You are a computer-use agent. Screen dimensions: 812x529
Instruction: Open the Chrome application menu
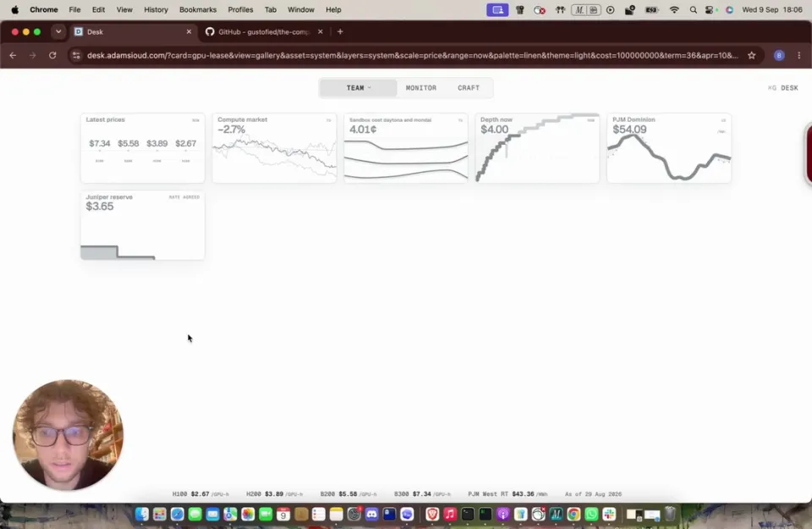click(44, 10)
